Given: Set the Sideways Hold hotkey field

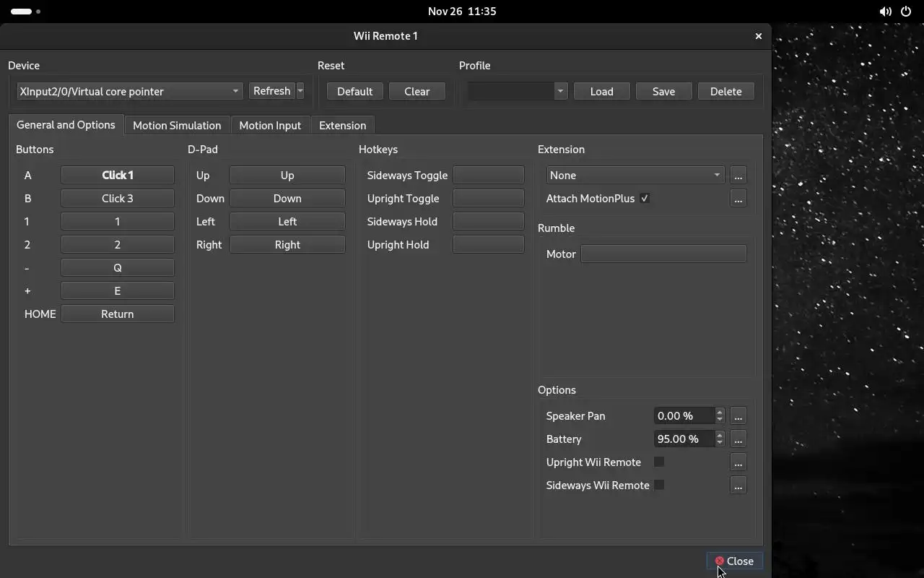Looking at the screenshot, I should (x=489, y=221).
